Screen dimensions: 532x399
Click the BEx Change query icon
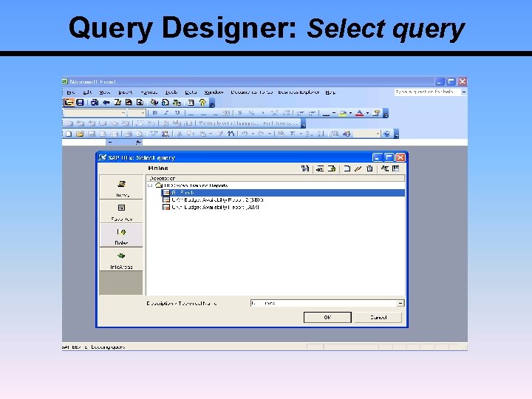click(x=117, y=103)
